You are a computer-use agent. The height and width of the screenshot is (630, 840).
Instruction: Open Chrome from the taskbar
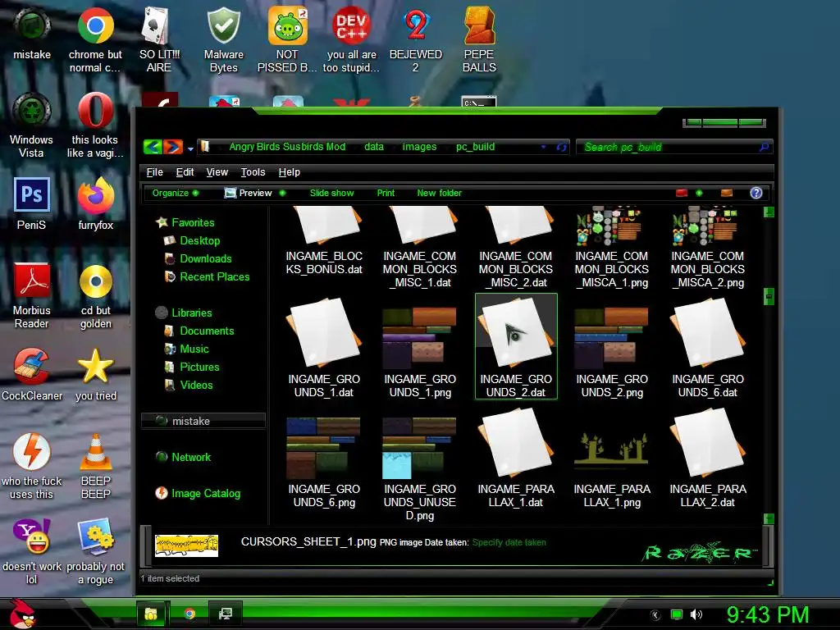tap(189, 614)
